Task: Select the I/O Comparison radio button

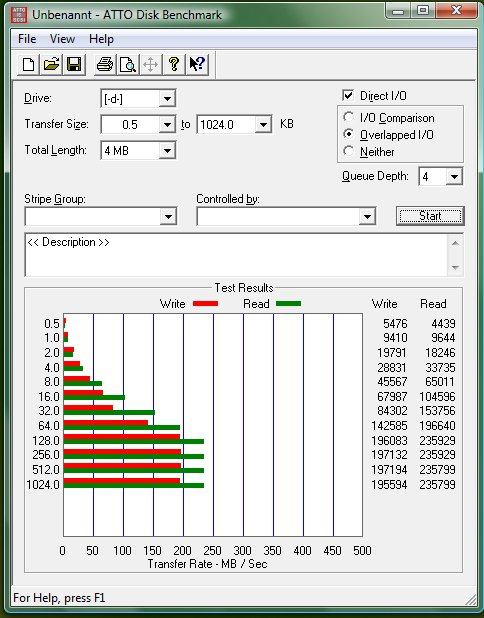Action: pyautogui.click(x=348, y=117)
